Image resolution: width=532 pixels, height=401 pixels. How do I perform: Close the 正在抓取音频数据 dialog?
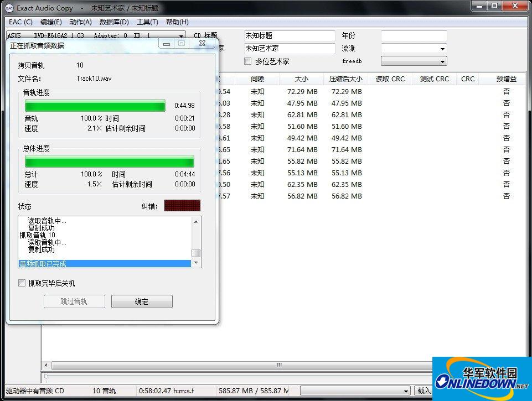202,43
